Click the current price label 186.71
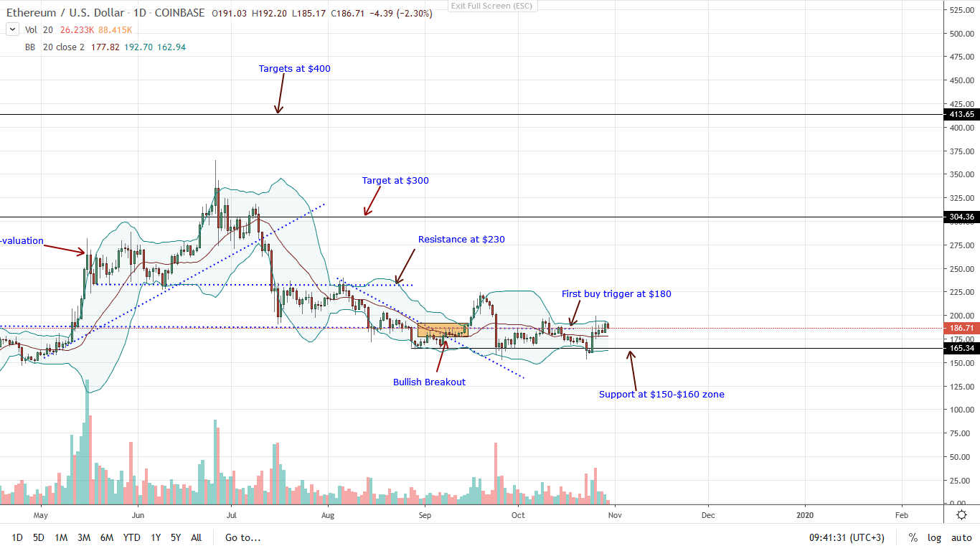 pos(961,329)
